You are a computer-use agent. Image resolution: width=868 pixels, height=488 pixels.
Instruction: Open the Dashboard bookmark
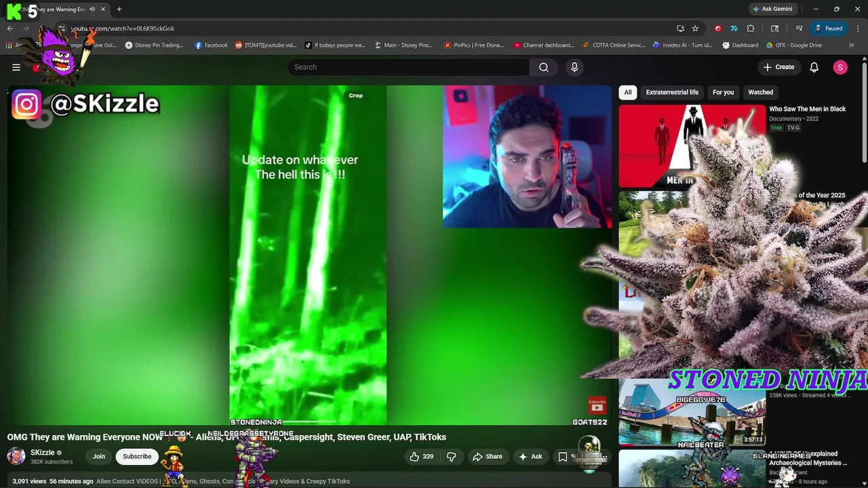click(740, 45)
